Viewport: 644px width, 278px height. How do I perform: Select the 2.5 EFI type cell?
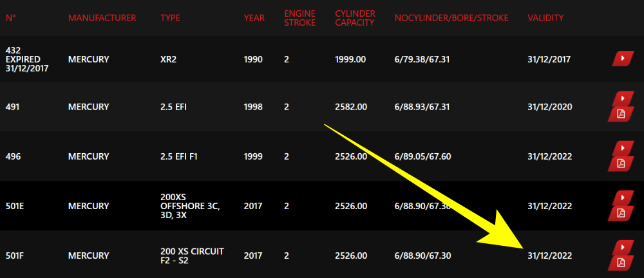[175, 107]
